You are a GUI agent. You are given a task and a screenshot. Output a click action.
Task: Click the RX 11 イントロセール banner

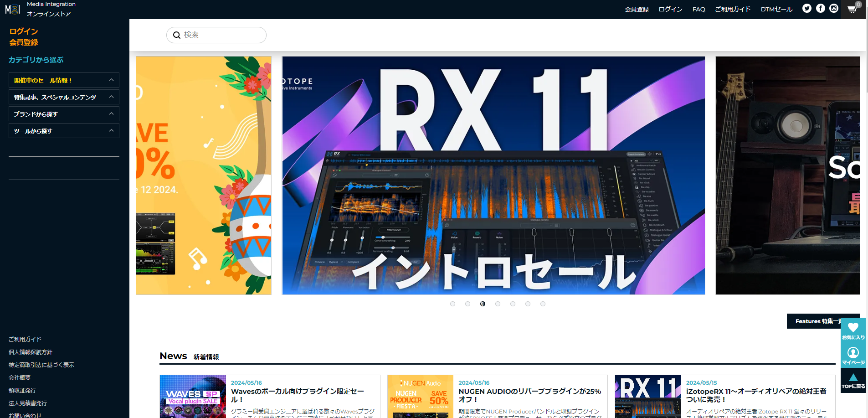point(493,175)
